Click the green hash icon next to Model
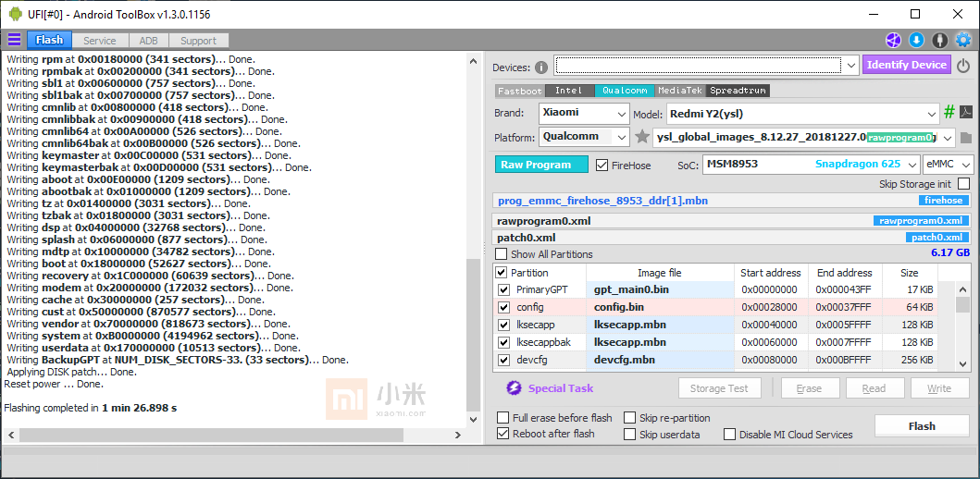980x479 pixels. 949,113
